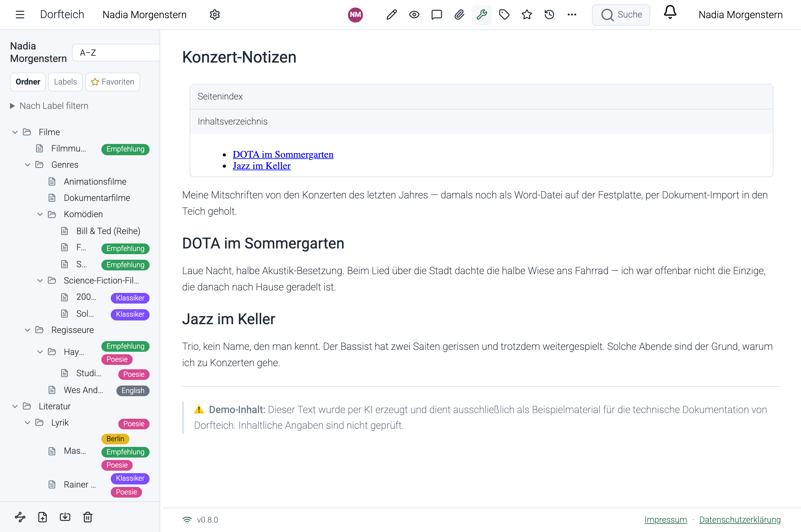Jump to DOTA im Sommergarten link
Screen dimensions: 801x532
click(283, 154)
